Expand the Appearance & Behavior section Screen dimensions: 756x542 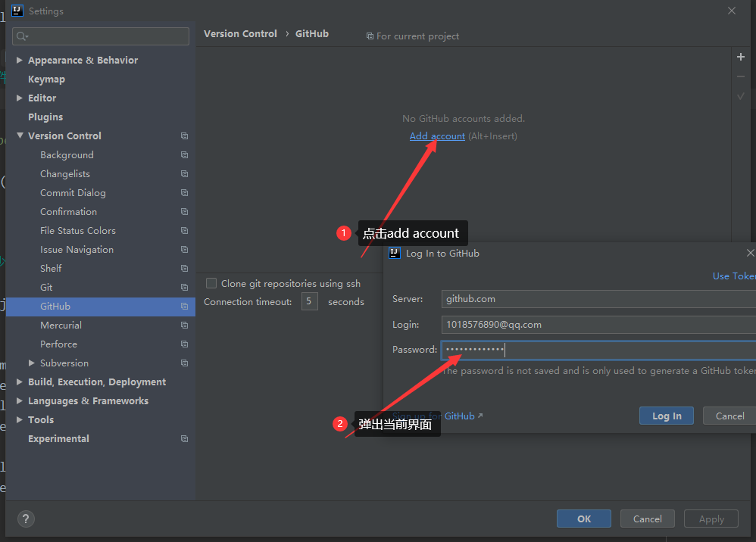point(20,61)
